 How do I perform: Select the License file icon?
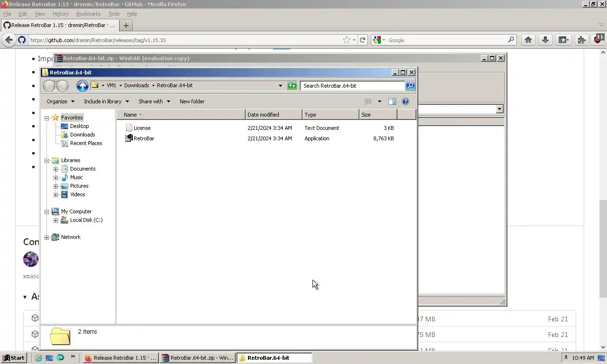(x=129, y=128)
